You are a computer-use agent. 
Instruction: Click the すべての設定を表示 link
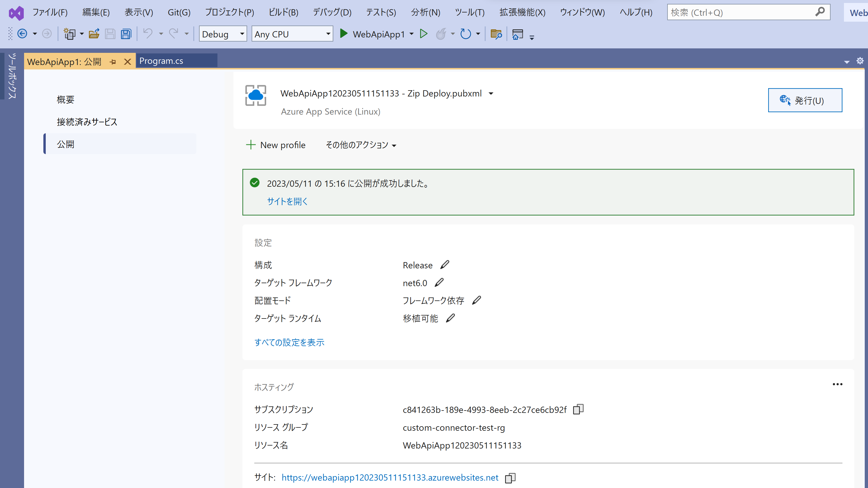289,342
